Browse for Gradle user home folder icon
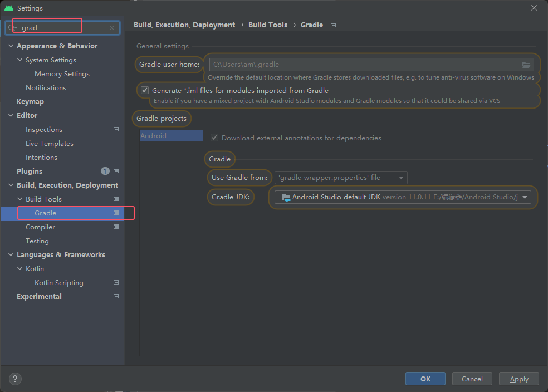The width and height of the screenshot is (548, 392). [526, 65]
